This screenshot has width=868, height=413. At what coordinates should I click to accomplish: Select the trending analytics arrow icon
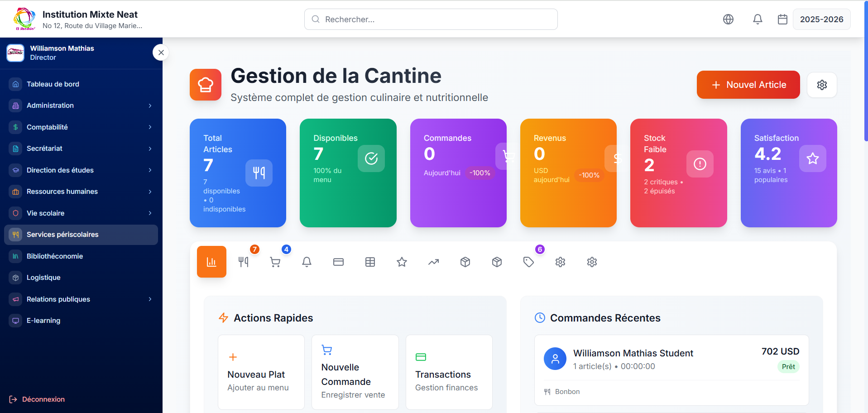point(433,262)
